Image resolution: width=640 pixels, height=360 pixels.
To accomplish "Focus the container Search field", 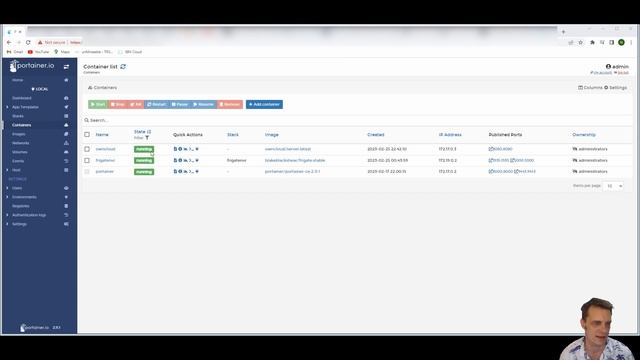I will tap(357, 120).
